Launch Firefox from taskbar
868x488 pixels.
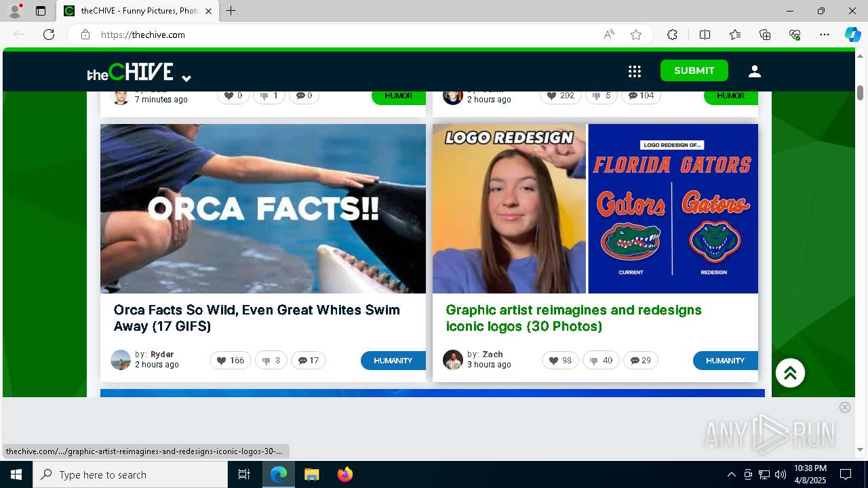(x=344, y=474)
